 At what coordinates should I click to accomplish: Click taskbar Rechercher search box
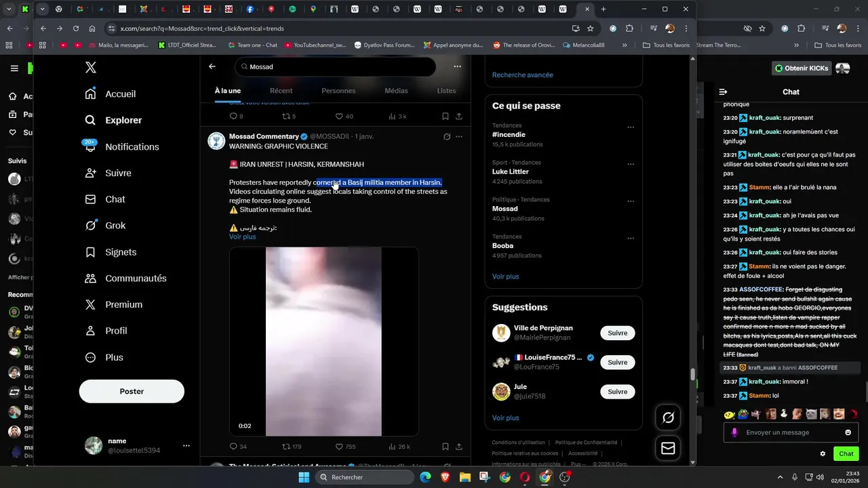click(x=366, y=477)
